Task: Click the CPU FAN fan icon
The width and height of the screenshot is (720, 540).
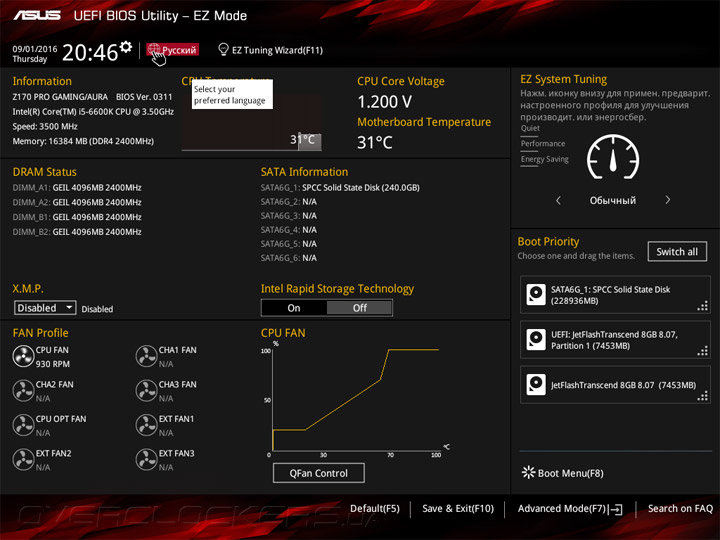Action: pos(23,356)
